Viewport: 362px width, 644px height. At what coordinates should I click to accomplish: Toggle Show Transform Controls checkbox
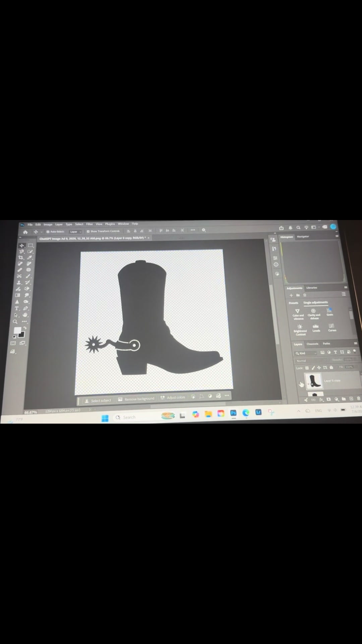click(88, 231)
